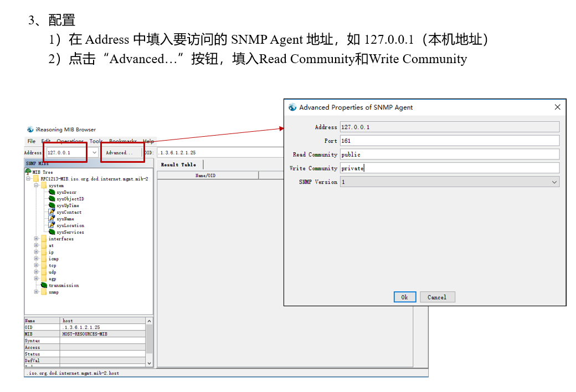This screenshot has width=576, height=392.
Task: Expand the snmp tree node
Action: tap(37, 292)
